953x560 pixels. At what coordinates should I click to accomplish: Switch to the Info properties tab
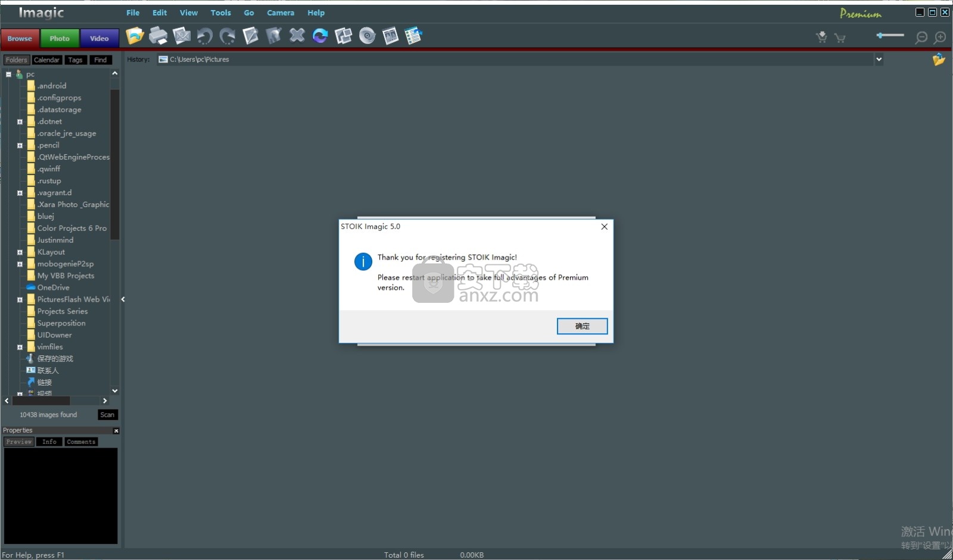(49, 442)
